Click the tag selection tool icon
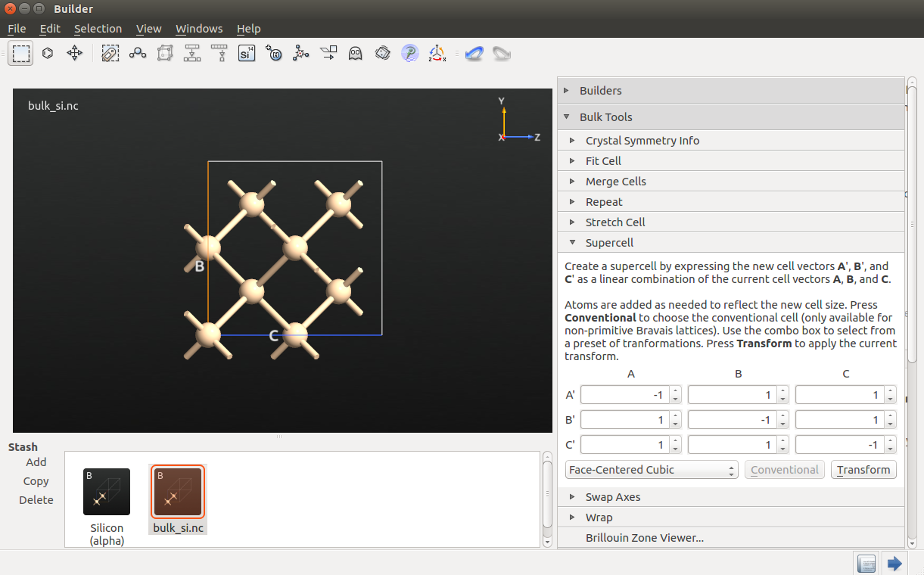 pyautogui.click(x=110, y=54)
